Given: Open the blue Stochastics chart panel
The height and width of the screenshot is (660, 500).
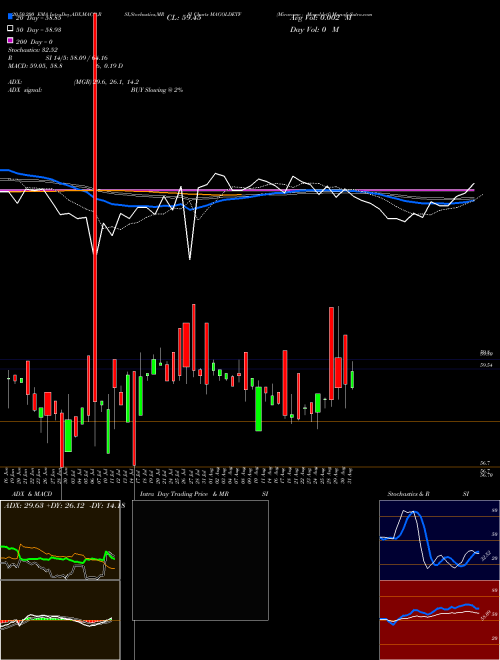Looking at the screenshot, I should [439, 540].
